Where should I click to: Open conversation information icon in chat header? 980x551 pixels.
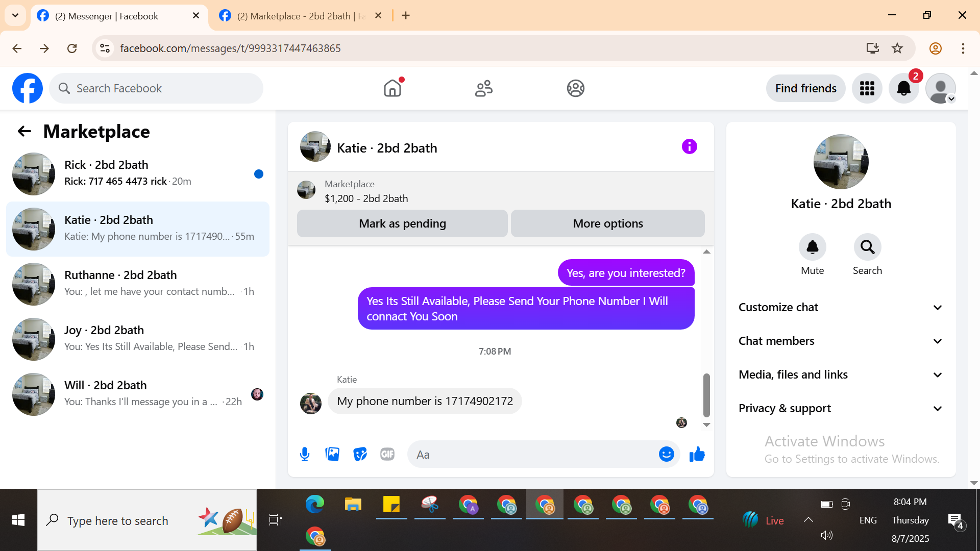coord(690,146)
